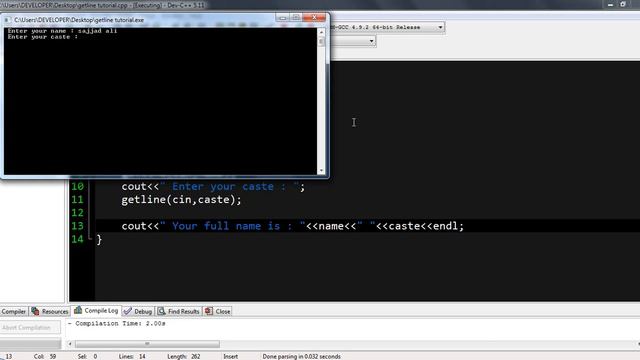Click the 'Enter your caste' cout code line
640x360 pixels.
pyautogui.click(x=213, y=187)
